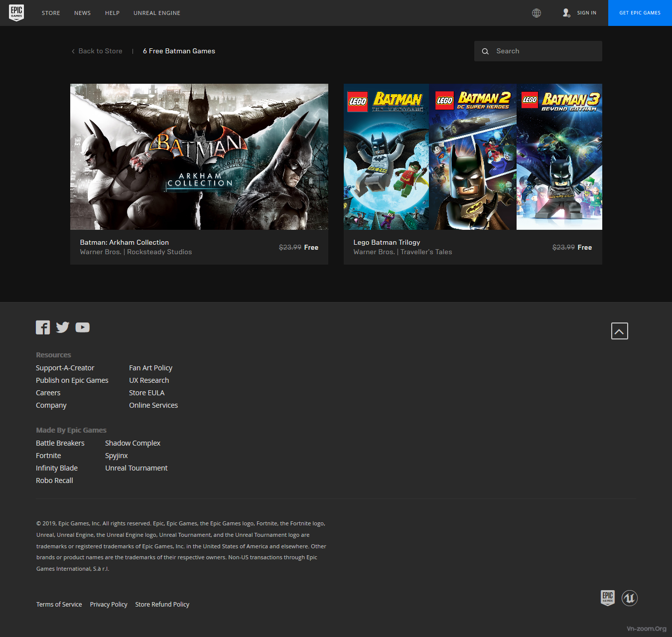Click the footer Unreal Engine logo
Viewport: 672px width, 637px height.
[630, 598]
